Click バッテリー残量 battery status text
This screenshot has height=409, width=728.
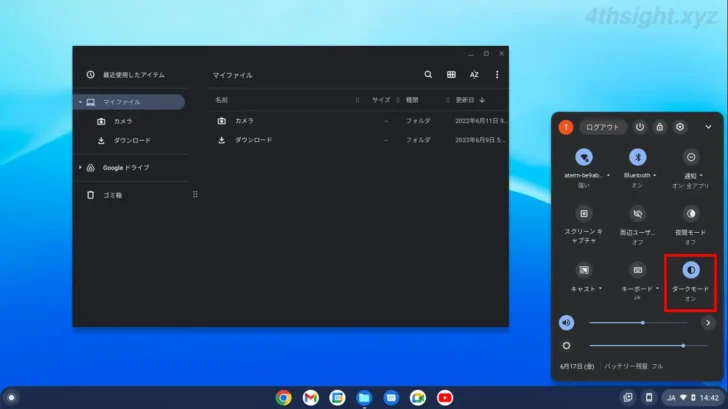[x=633, y=366]
